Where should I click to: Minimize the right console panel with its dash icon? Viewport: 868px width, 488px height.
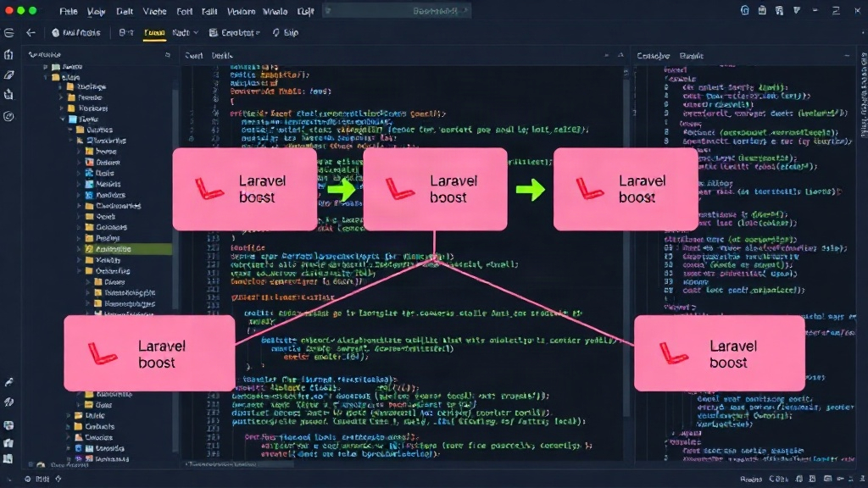point(847,55)
